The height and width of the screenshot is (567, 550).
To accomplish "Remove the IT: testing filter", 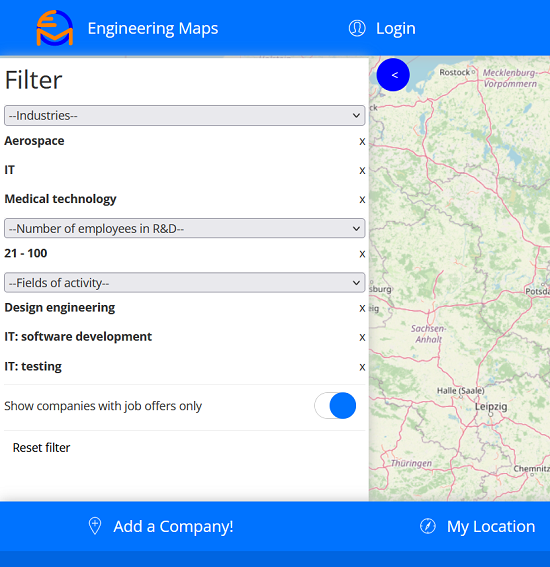I will [x=362, y=367].
